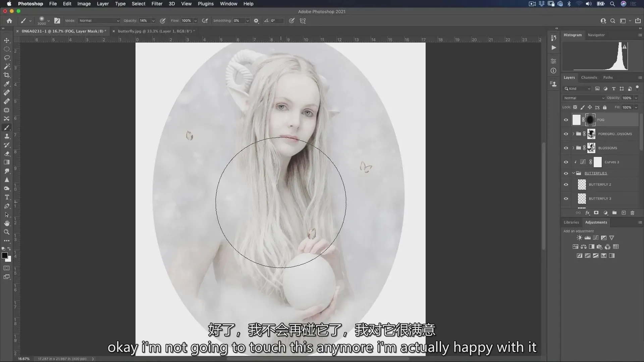Toggle airbrush build-up effects
The image size is (644, 362).
click(205, 21)
